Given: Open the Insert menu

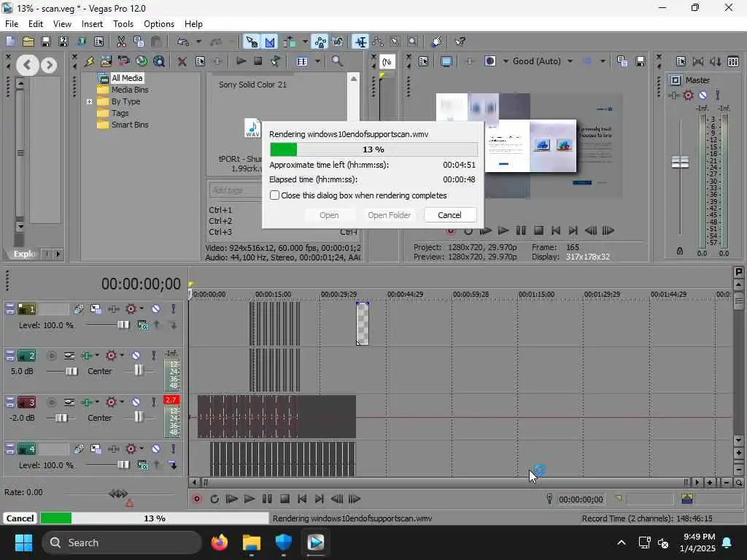Looking at the screenshot, I should (92, 24).
